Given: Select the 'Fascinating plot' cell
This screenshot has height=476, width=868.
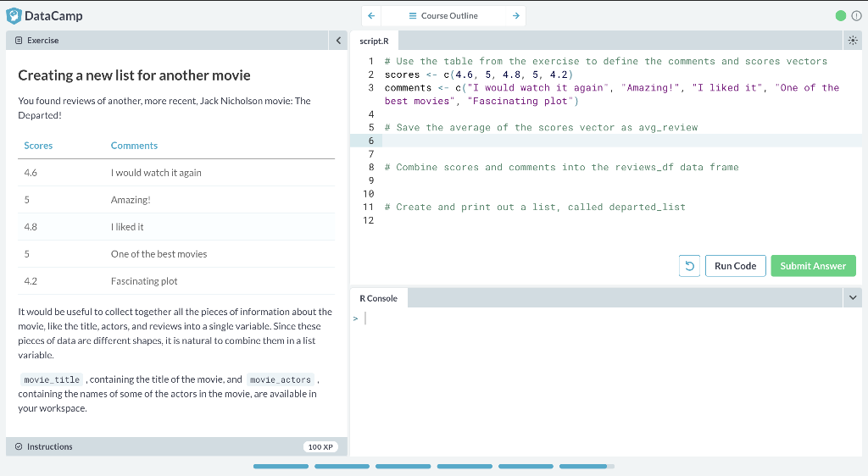Looking at the screenshot, I should click(144, 281).
